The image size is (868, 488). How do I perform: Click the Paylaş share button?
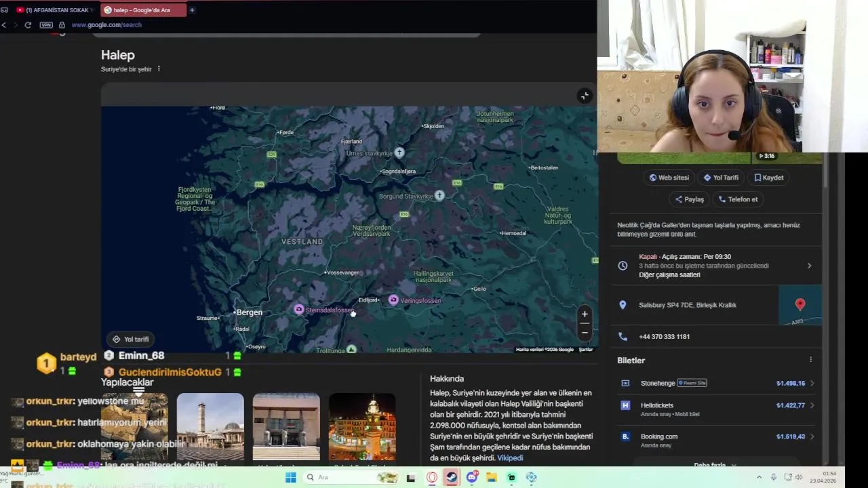pyautogui.click(x=690, y=199)
